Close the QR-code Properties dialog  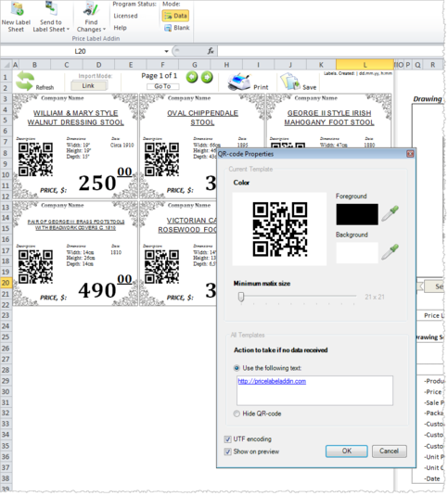point(410,154)
